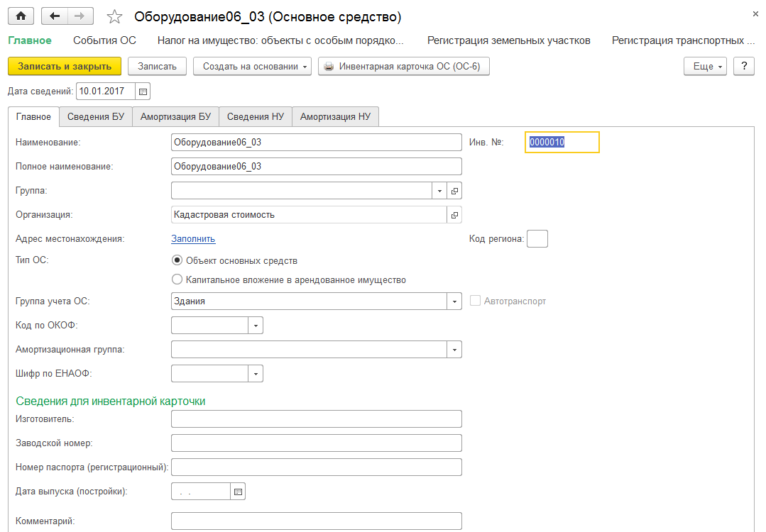Click the Заполнить address link
Image resolution: width=766 pixels, height=532 pixels.
[193, 239]
